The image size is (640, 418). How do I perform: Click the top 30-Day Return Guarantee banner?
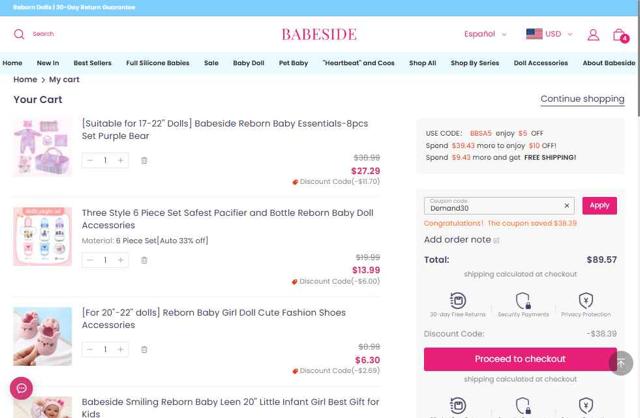74,7
